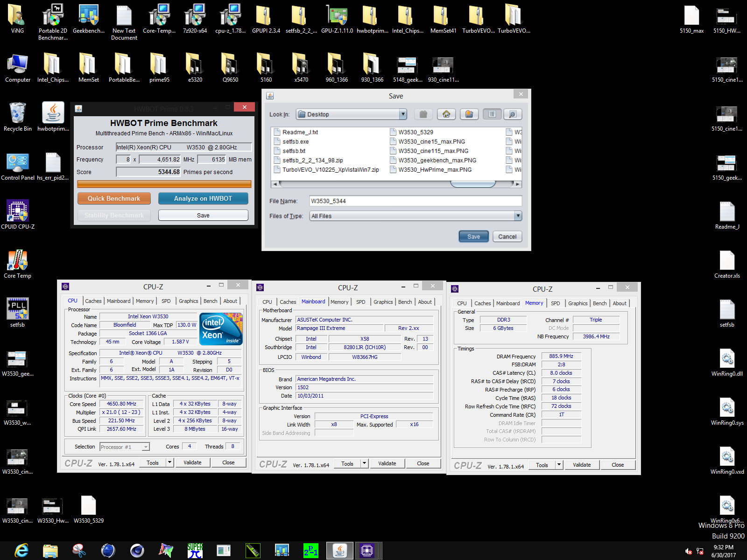
Task: Open Geekbench desktop shortcut
Action: pyautogui.click(x=89, y=19)
